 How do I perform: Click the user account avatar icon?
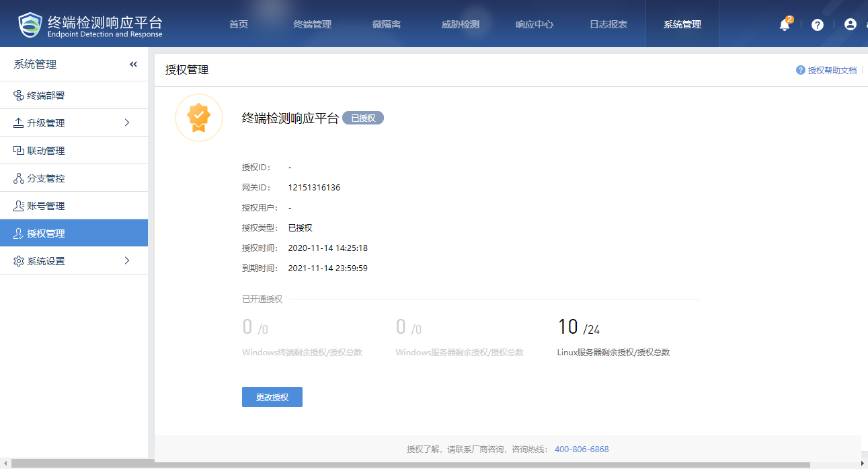(x=851, y=24)
